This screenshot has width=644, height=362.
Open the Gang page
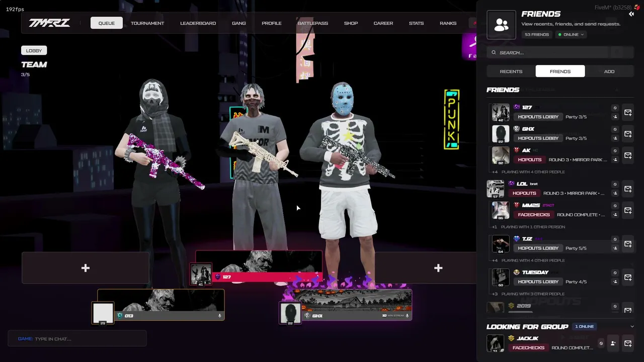(x=239, y=23)
